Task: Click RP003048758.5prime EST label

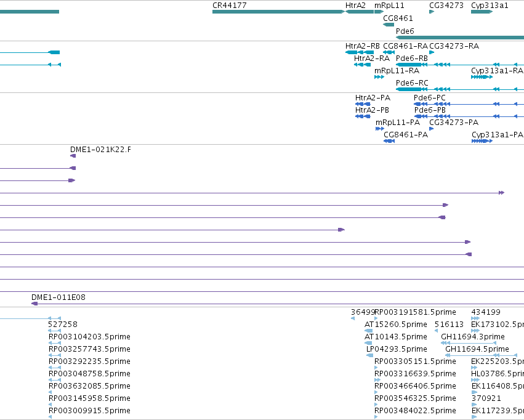Action: 89,374
